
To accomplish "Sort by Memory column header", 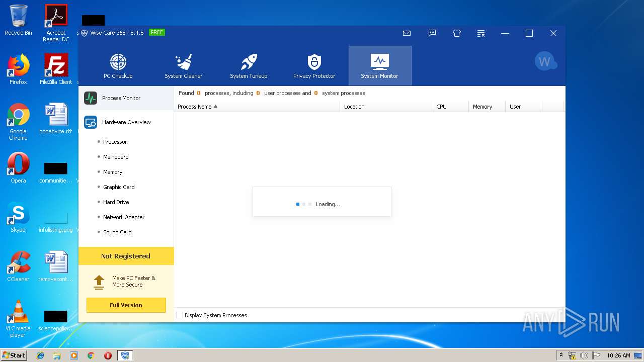I will pos(487,107).
